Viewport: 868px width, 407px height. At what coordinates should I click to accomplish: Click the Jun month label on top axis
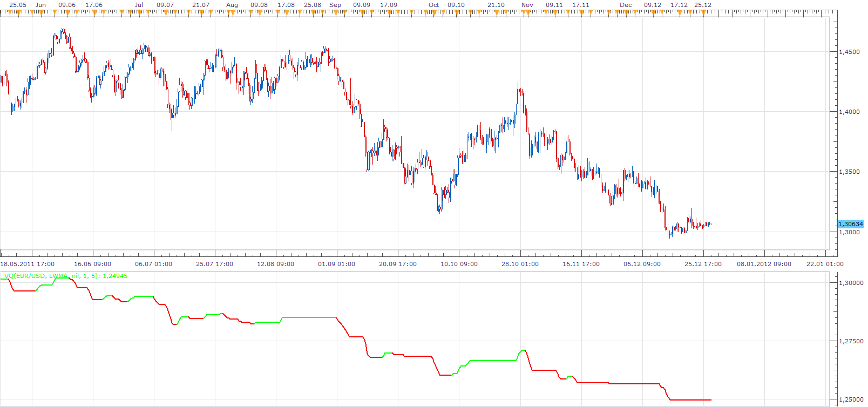(40, 5)
